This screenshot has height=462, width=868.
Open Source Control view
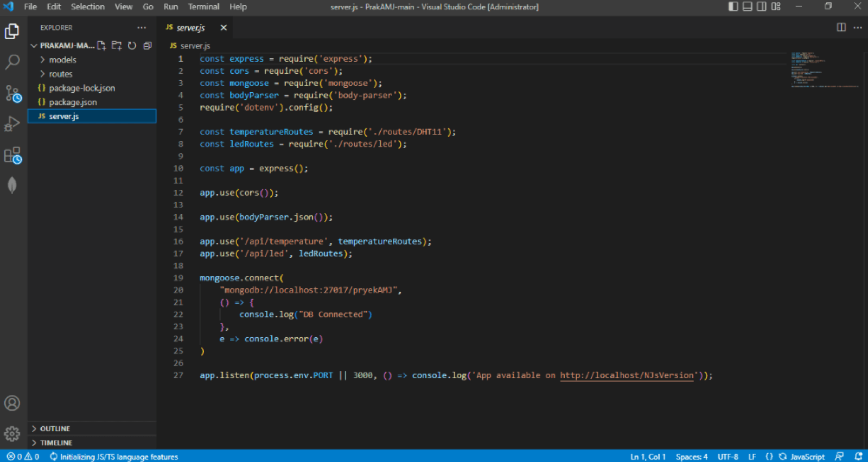click(12, 93)
